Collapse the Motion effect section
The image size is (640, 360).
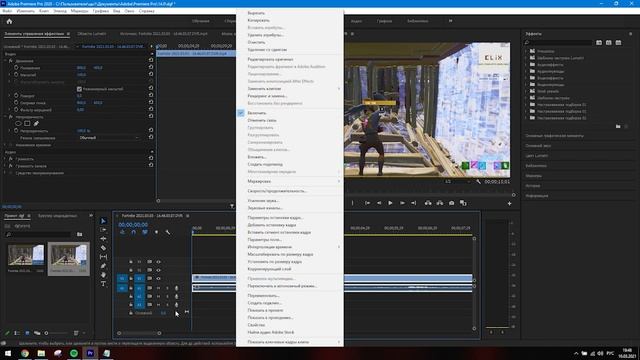tap(6, 61)
